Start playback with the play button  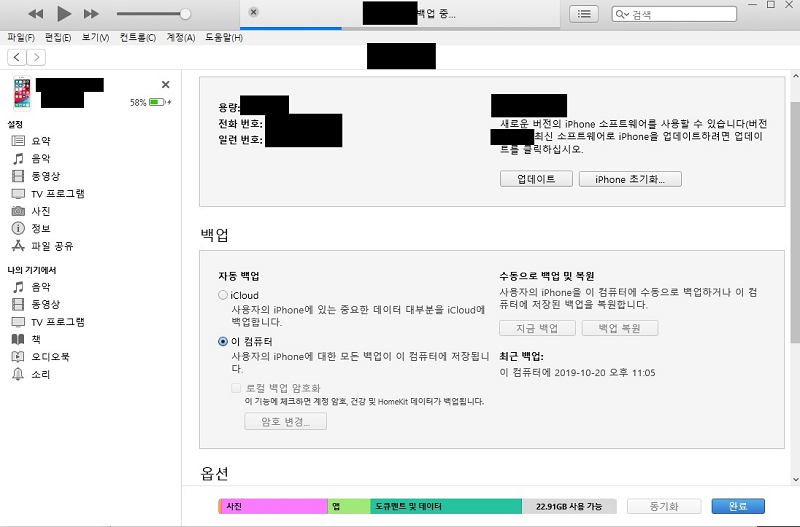64,14
